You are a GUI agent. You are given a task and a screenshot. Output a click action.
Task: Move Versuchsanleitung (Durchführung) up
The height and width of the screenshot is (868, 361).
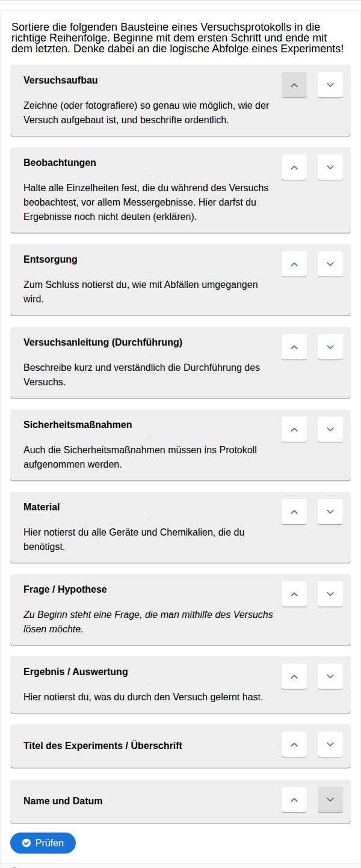coord(294,347)
